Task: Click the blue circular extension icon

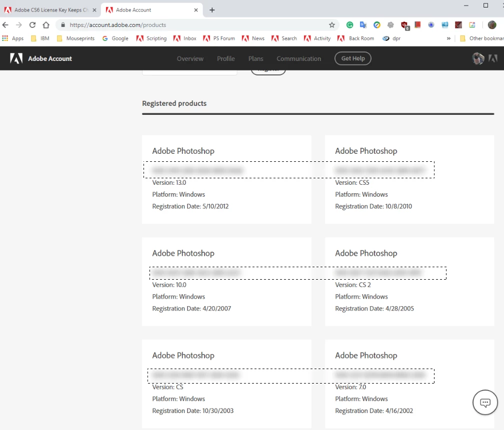Action: [431, 25]
